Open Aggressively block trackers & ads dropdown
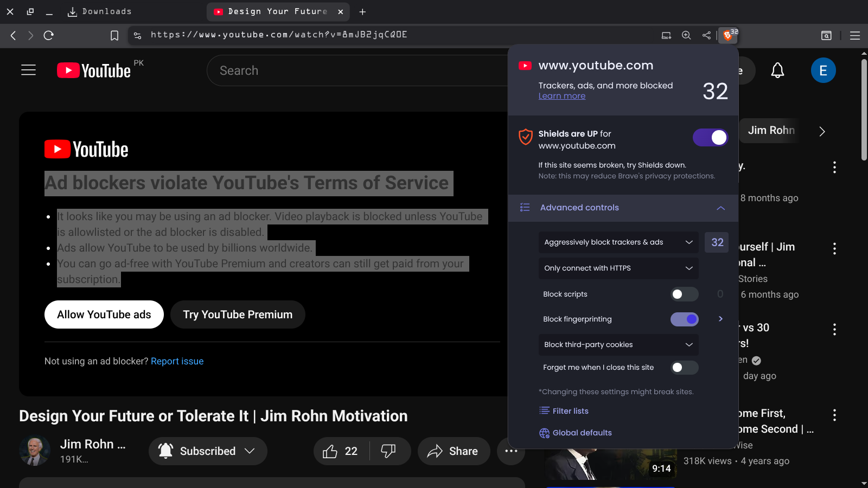This screenshot has height=488, width=868. [618, 242]
